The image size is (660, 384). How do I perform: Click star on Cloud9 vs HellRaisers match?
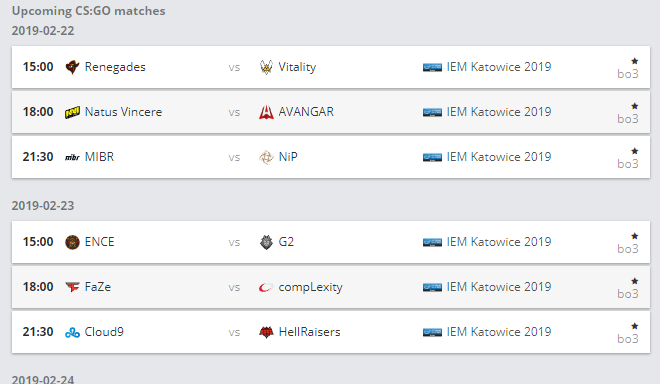click(x=635, y=326)
